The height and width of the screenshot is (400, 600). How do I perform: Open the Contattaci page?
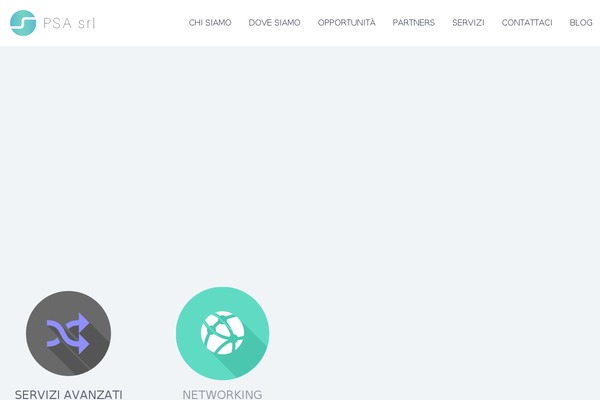point(527,23)
